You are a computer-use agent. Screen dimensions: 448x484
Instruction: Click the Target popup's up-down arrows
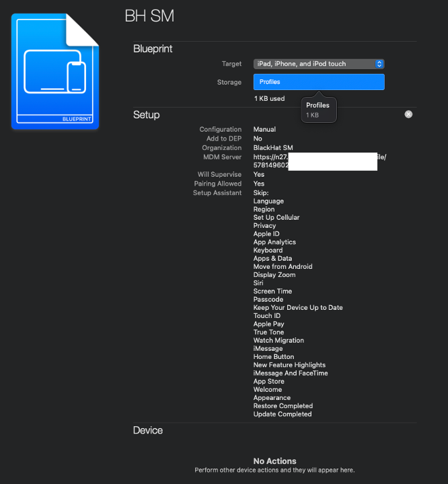click(x=379, y=64)
